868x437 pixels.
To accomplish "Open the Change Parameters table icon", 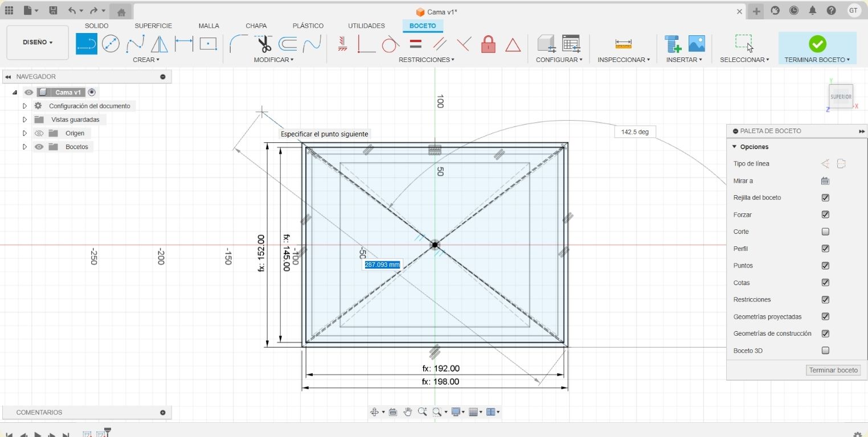I will coord(571,44).
